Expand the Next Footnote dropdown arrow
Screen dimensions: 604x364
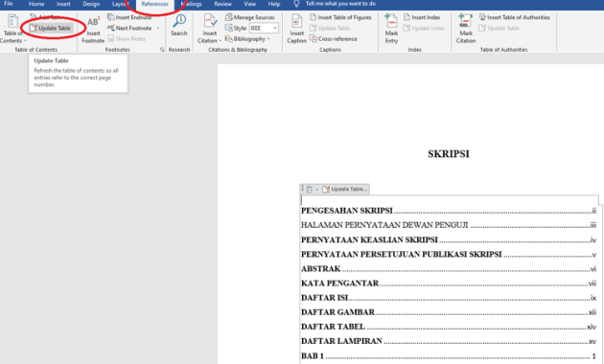click(x=158, y=28)
